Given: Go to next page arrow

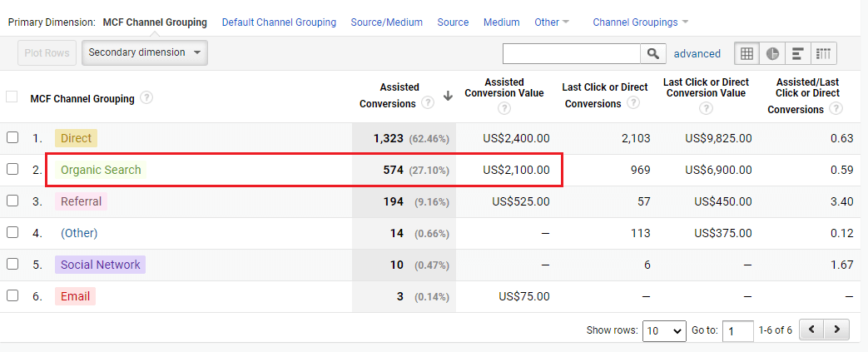Looking at the screenshot, I should (x=837, y=330).
